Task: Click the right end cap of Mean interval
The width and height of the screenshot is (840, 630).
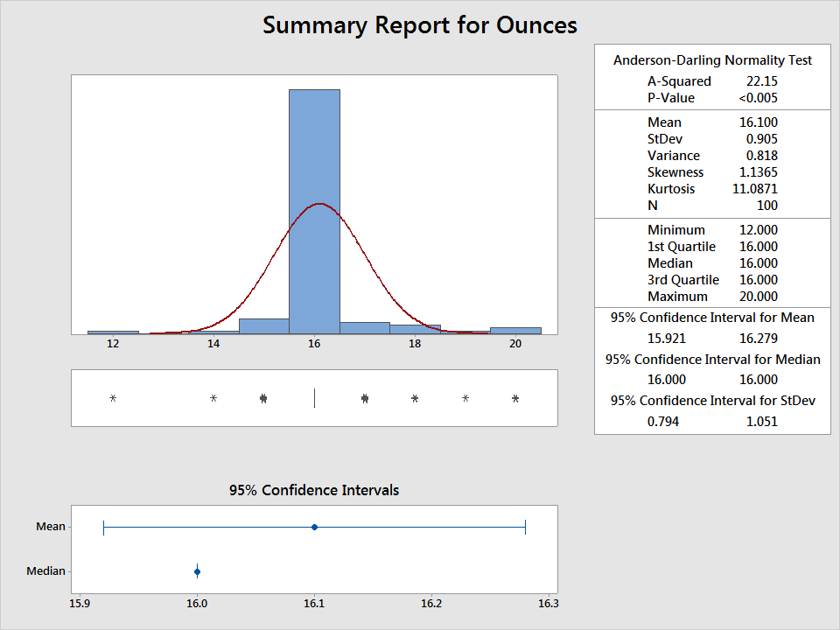Action: point(525,527)
